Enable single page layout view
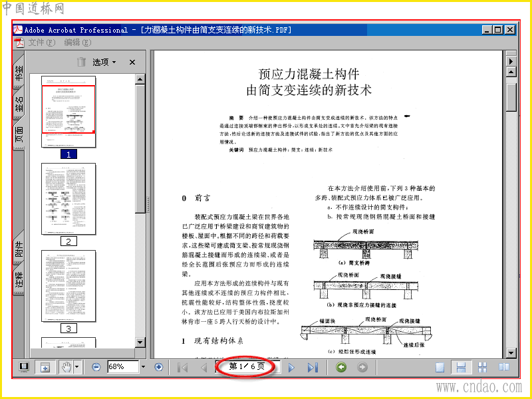This screenshot has height=399, width=532. click(440, 367)
